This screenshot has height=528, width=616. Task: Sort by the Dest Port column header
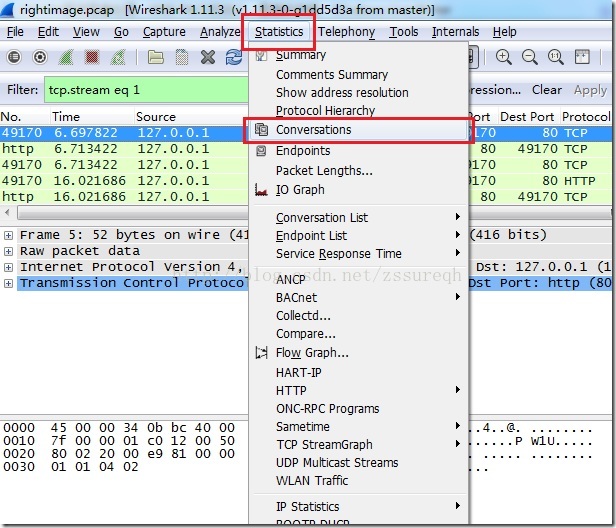coord(528,117)
